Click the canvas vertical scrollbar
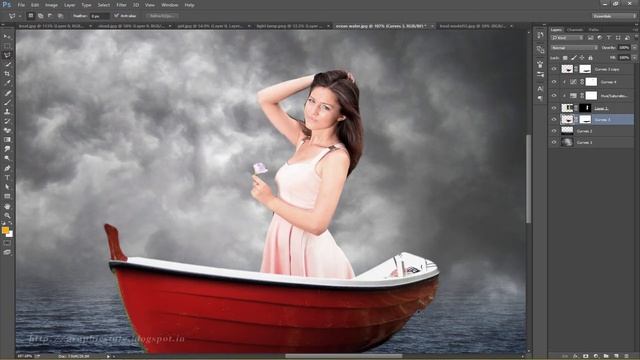The image size is (640, 360). (x=529, y=180)
